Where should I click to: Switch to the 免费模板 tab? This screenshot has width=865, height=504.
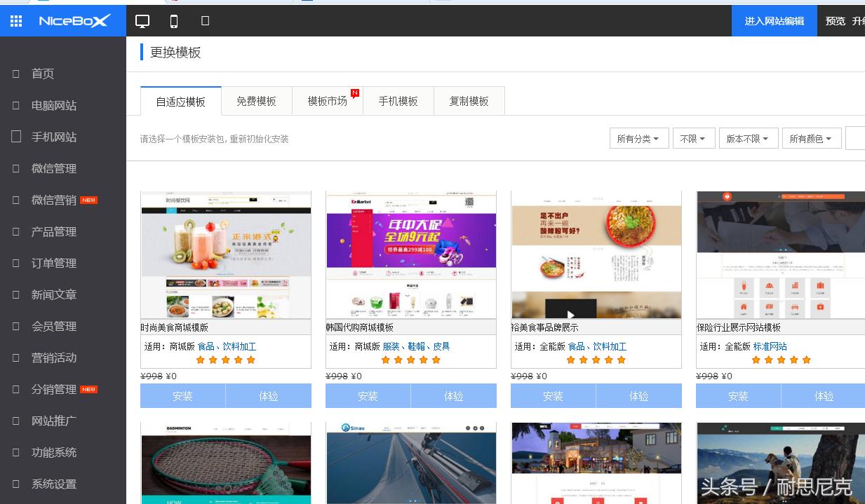(256, 100)
